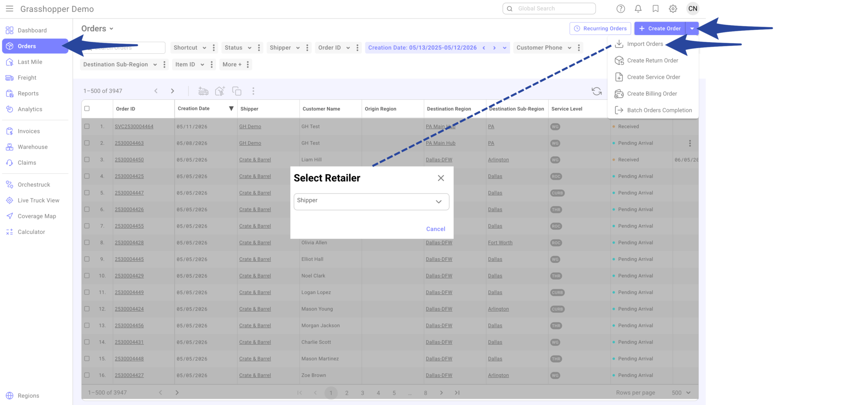Select checkbox for order 2530004429
This screenshot has height=405, width=868.
87,276
